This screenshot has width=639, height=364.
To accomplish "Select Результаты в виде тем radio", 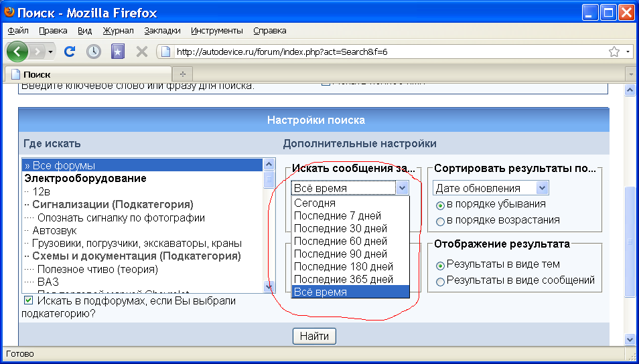I will click(x=440, y=266).
